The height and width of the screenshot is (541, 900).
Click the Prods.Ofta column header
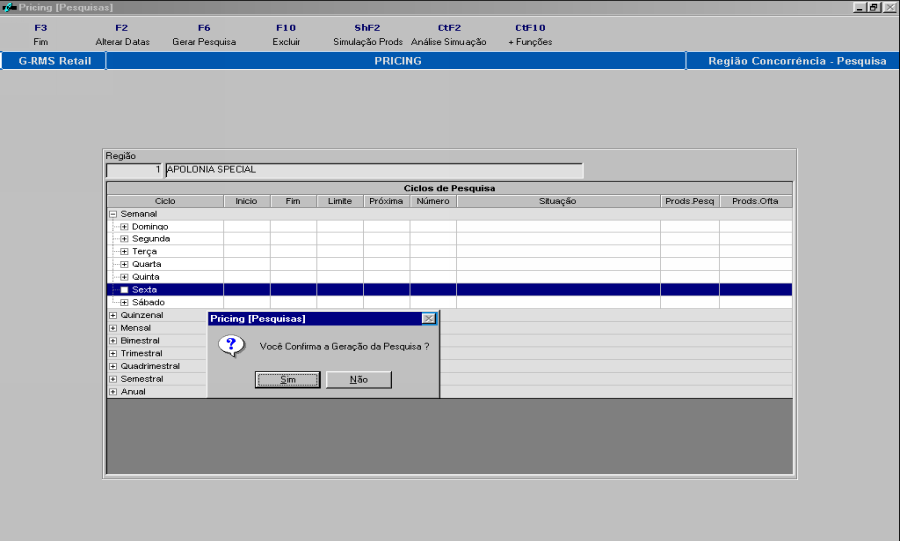point(755,201)
